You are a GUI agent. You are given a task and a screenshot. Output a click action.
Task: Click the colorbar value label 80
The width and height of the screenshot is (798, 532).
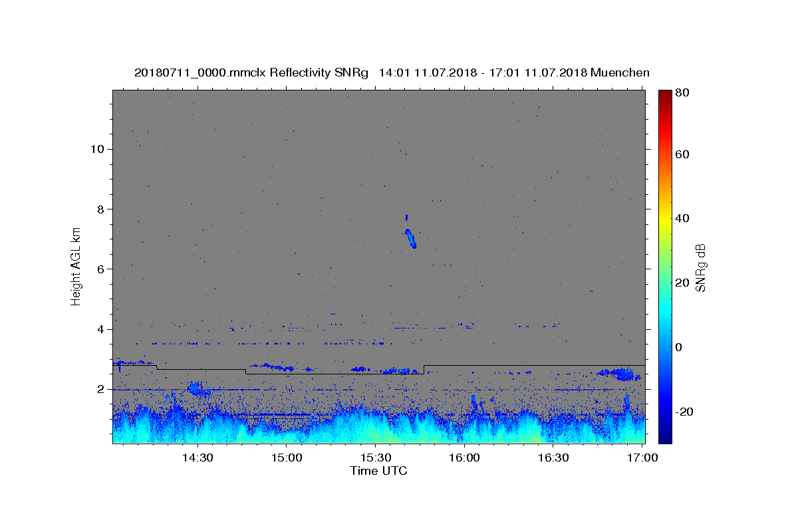coord(682,93)
